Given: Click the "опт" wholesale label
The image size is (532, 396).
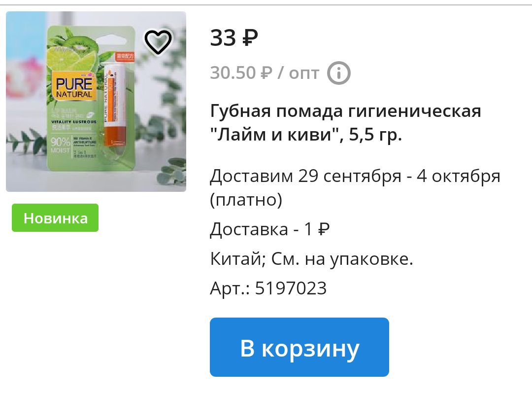Looking at the screenshot, I should [304, 73].
